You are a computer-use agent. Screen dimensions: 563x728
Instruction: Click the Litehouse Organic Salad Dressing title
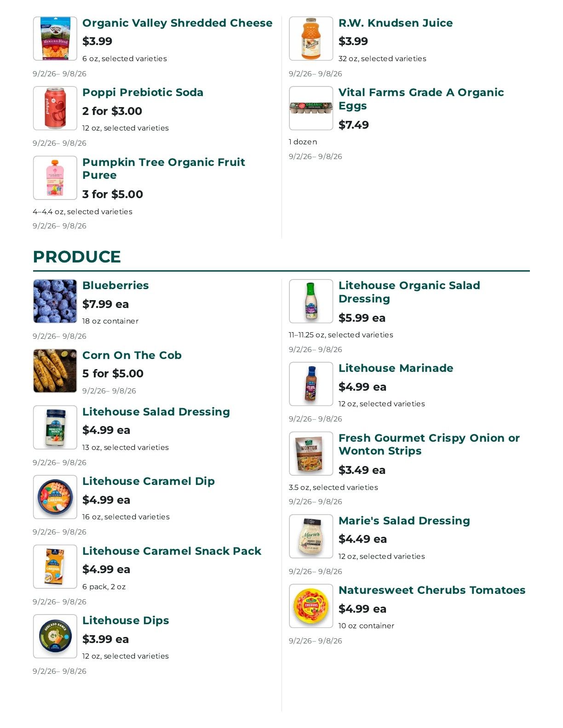pyautogui.click(x=409, y=292)
